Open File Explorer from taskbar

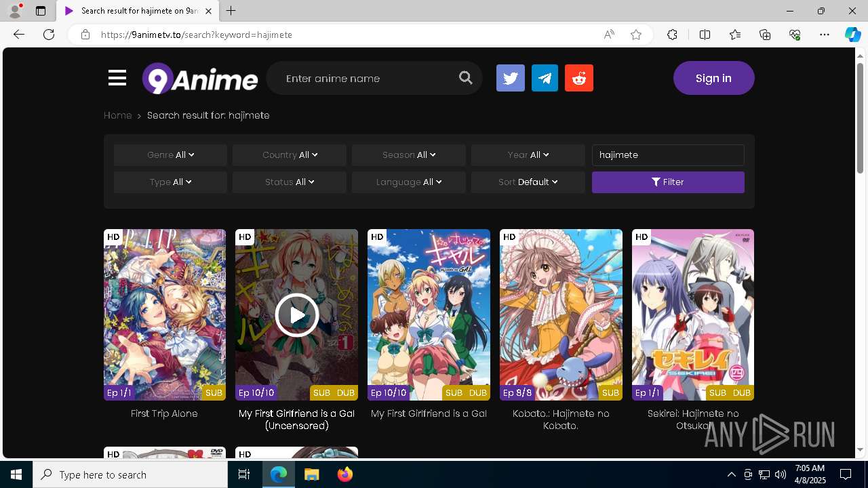pyautogui.click(x=312, y=474)
